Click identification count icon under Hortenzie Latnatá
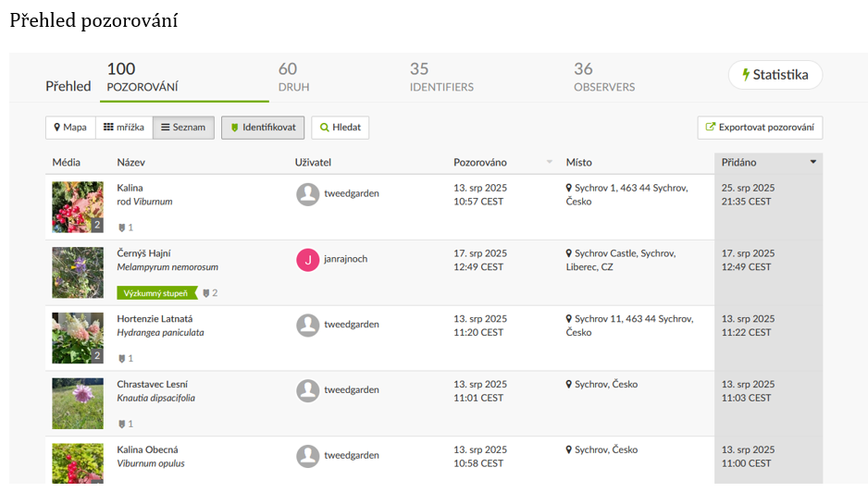868x492 pixels. point(121,359)
